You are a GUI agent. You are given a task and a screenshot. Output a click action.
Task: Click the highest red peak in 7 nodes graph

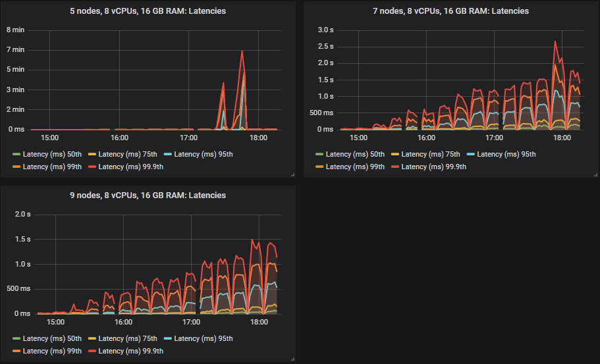[x=555, y=41]
